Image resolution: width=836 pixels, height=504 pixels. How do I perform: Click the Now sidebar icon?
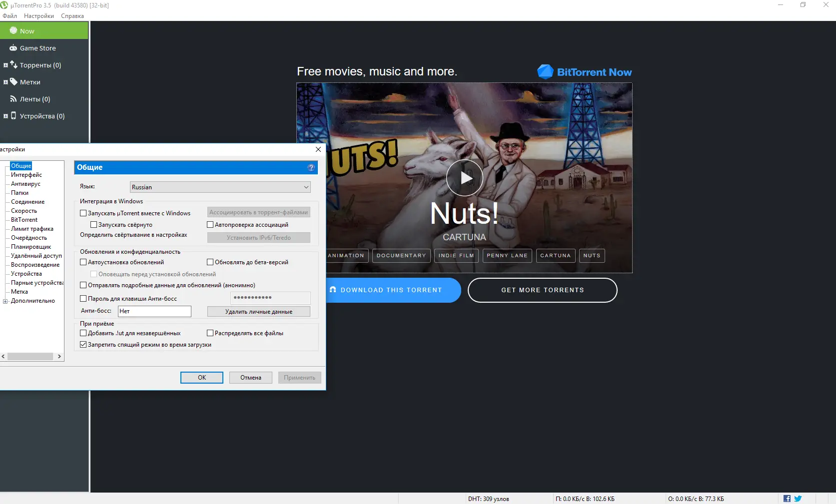13,30
